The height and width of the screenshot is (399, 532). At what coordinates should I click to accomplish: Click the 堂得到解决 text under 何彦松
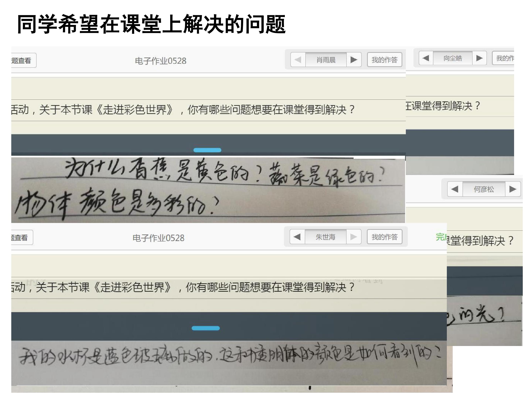[480, 241]
